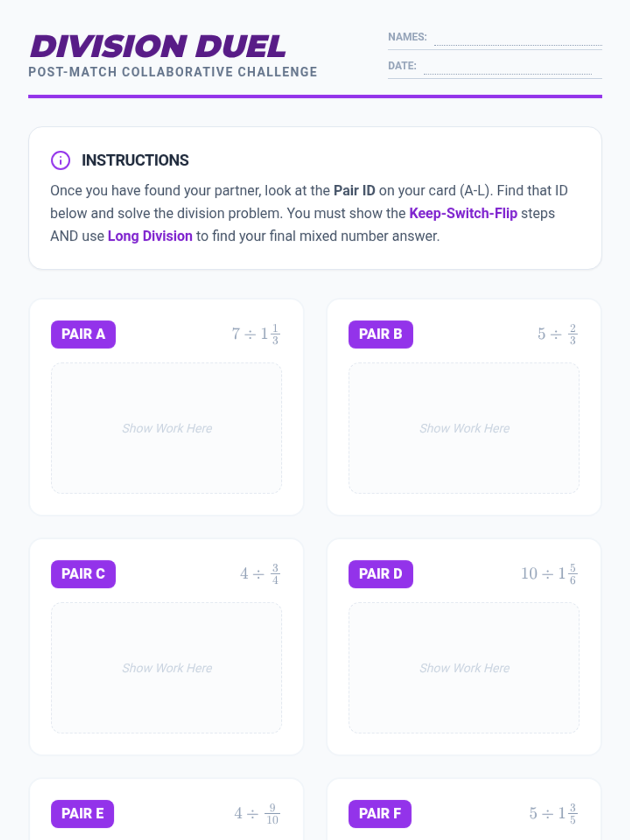Click the Pair B badge

(x=381, y=334)
